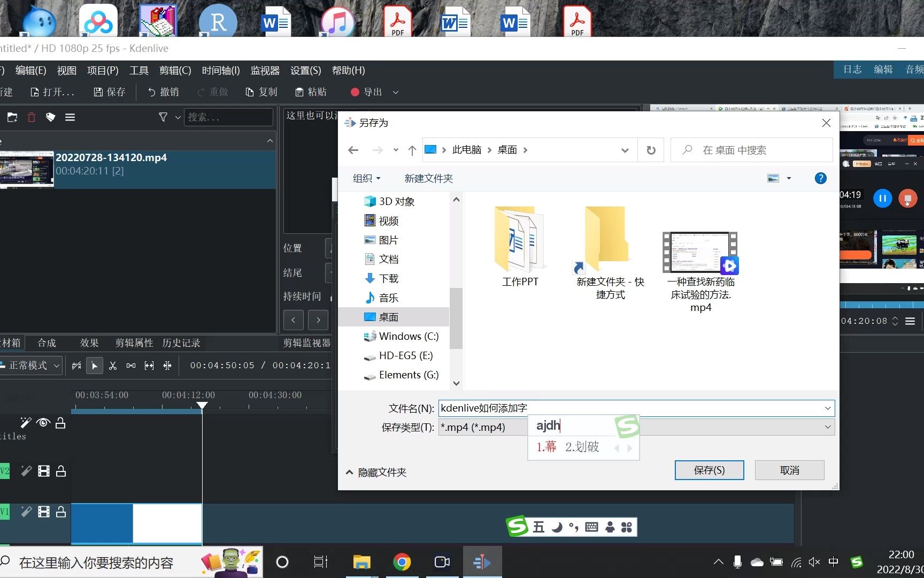This screenshot has width=924, height=578.
Task: Select the razor tool in the timeline toolbar
Action: tap(113, 366)
